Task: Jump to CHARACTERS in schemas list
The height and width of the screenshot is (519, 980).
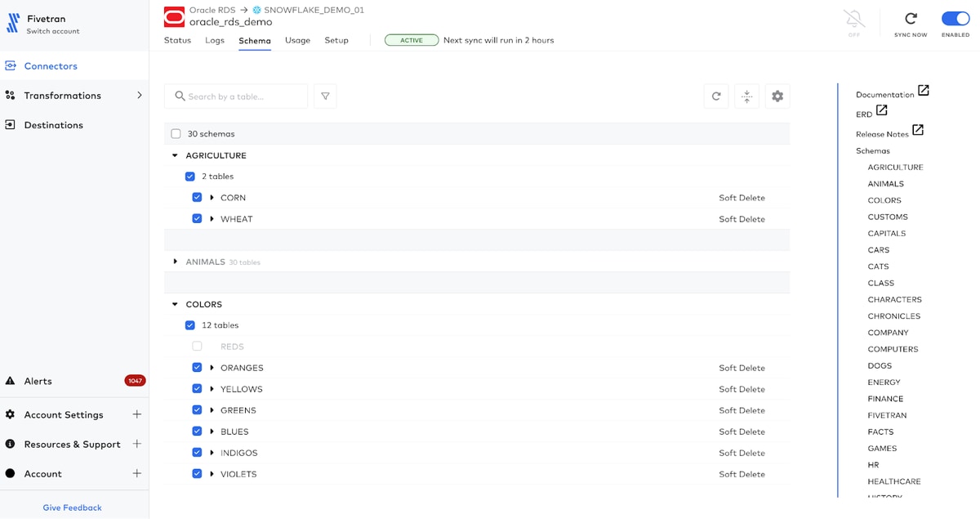Action: point(894,299)
